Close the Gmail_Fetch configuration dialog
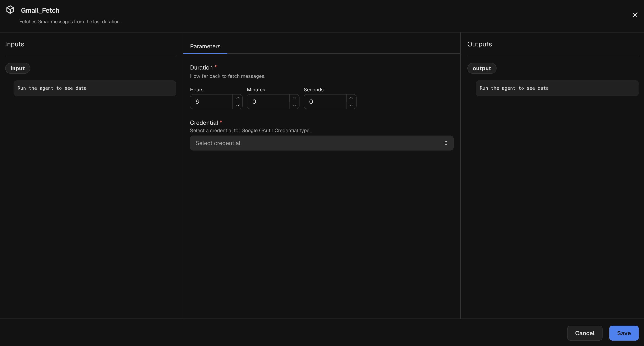This screenshot has height=346, width=644. point(635,15)
